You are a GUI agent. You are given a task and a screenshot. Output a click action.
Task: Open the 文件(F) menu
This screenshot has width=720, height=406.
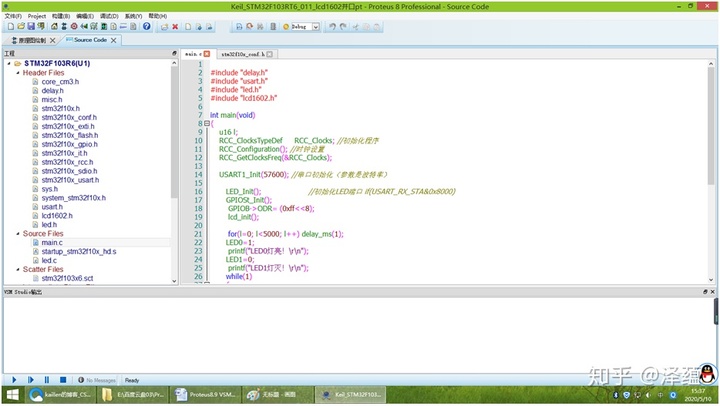point(13,16)
